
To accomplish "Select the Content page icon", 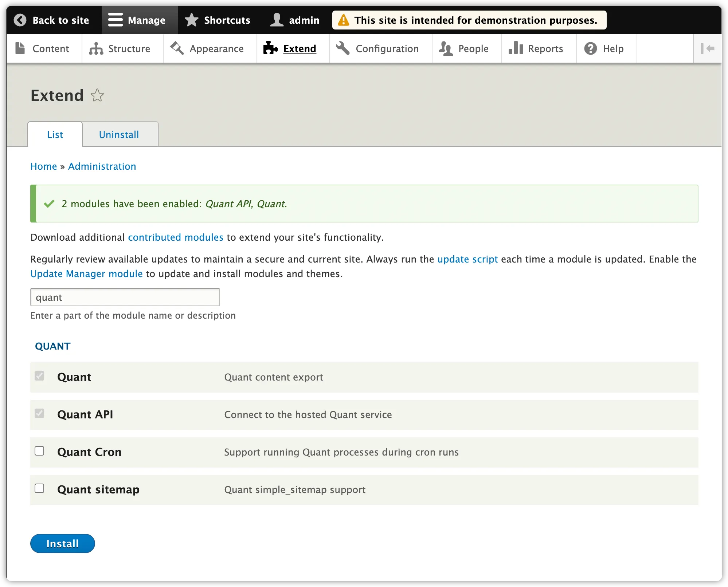I will tap(20, 48).
